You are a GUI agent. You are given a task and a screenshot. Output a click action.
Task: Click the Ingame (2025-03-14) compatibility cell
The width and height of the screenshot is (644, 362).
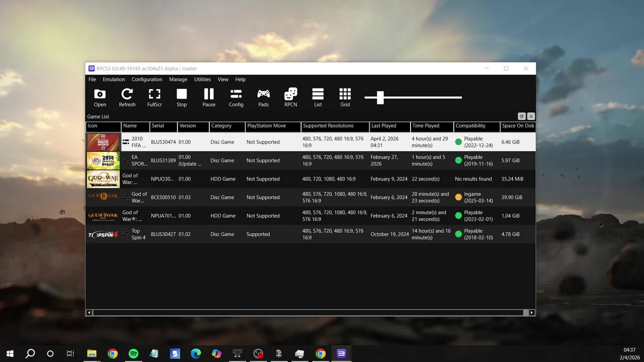(x=477, y=198)
